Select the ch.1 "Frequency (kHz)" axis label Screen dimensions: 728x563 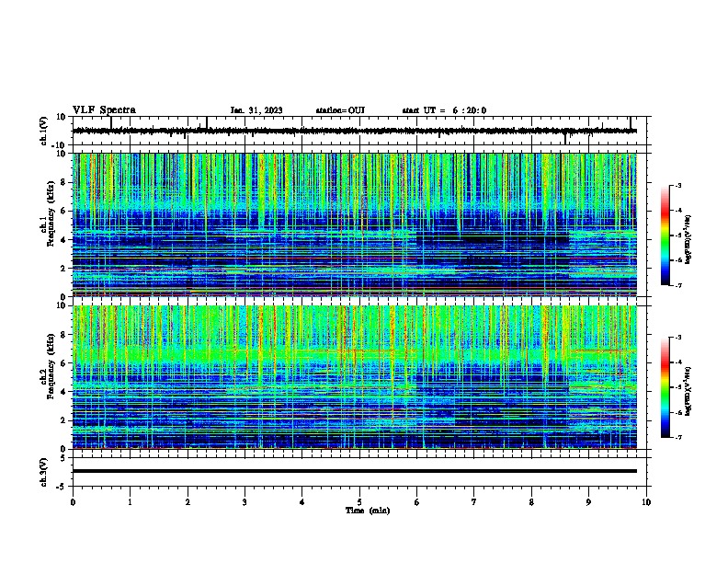tap(51, 213)
